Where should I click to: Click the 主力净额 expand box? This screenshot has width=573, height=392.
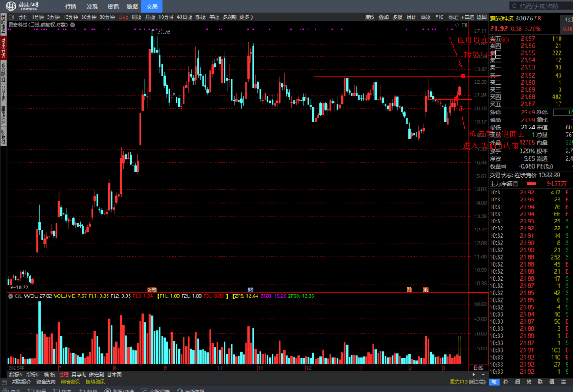pos(516,183)
